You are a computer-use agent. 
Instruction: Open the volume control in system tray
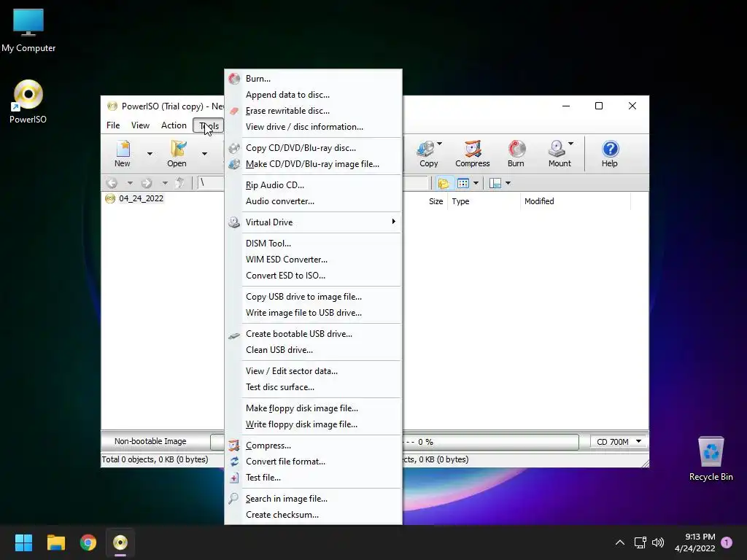pyautogui.click(x=658, y=542)
